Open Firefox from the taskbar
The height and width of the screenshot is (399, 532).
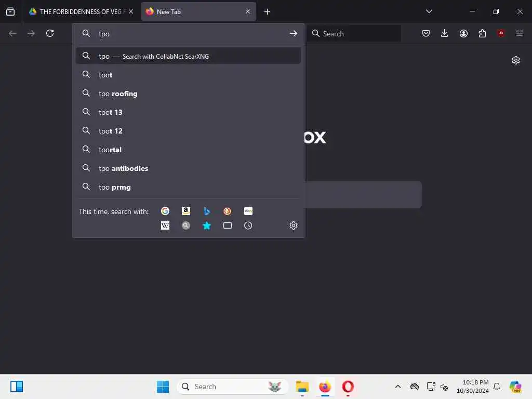(325, 387)
